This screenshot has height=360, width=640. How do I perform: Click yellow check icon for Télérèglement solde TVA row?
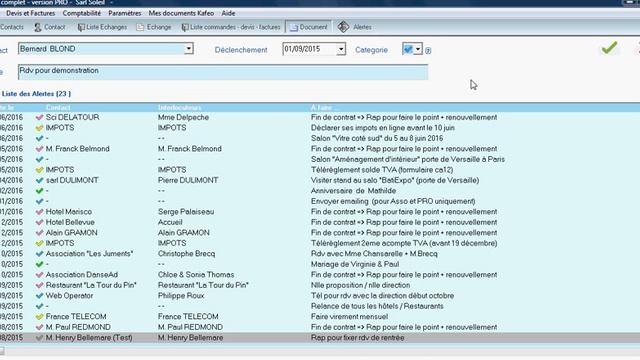point(39,170)
